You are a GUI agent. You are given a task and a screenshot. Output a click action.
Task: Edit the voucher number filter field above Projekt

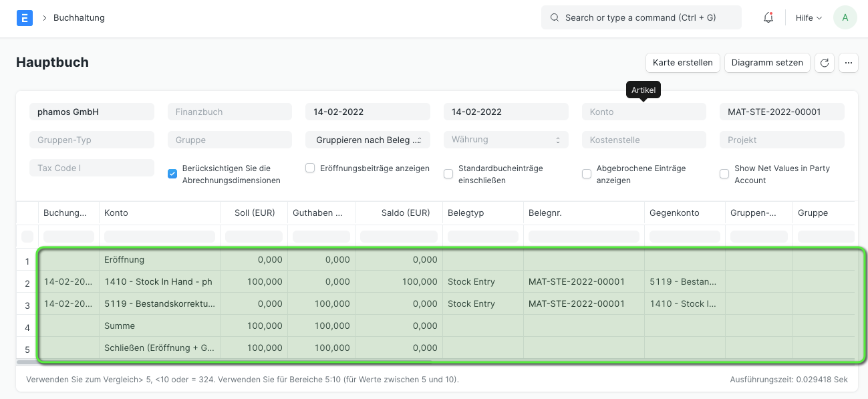[x=782, y=112]
